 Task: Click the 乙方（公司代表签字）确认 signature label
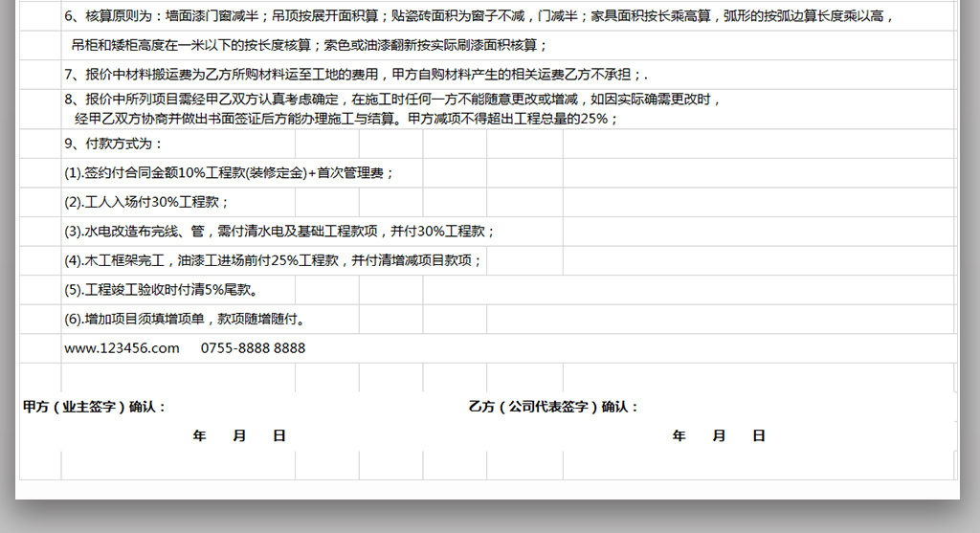click(x=553, y=407)
